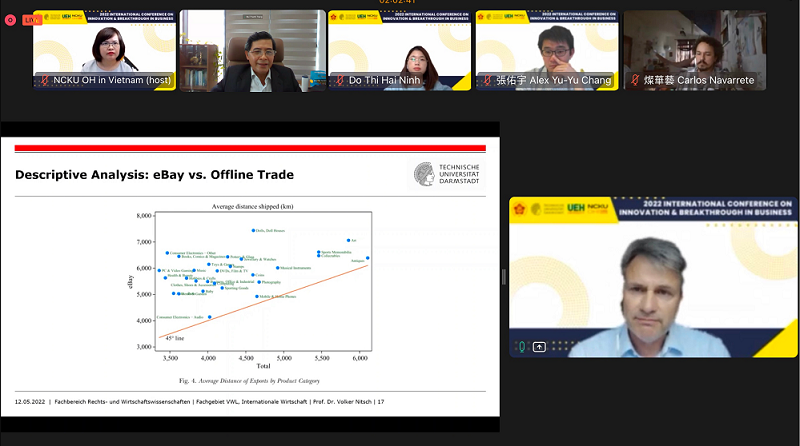The height and width of the screenshot is (446, 800).
Task: Click the name label 'NCKU OH in Vietnam (host)'
Action: click(x=112, y=80)
